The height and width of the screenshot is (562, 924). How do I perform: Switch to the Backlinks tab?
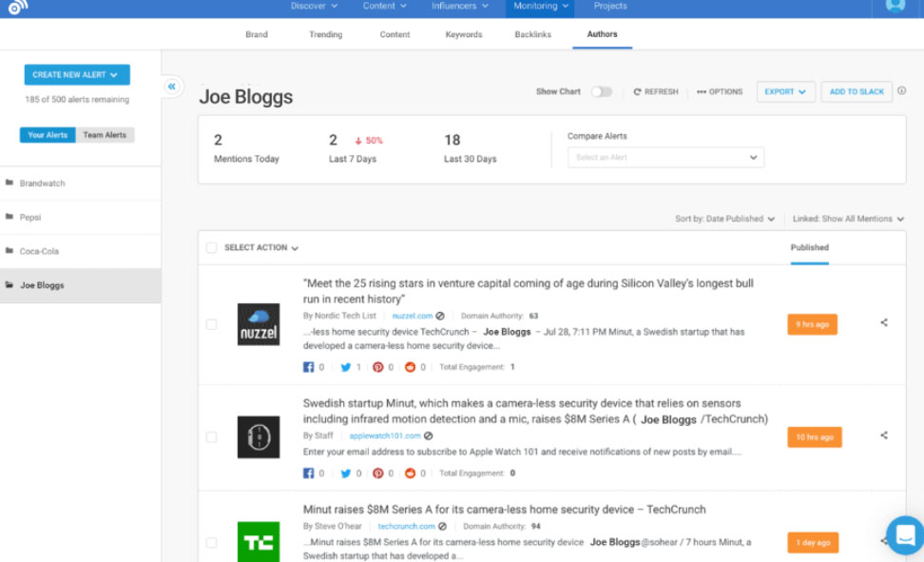pyautogui.click(x=532, y=34)
